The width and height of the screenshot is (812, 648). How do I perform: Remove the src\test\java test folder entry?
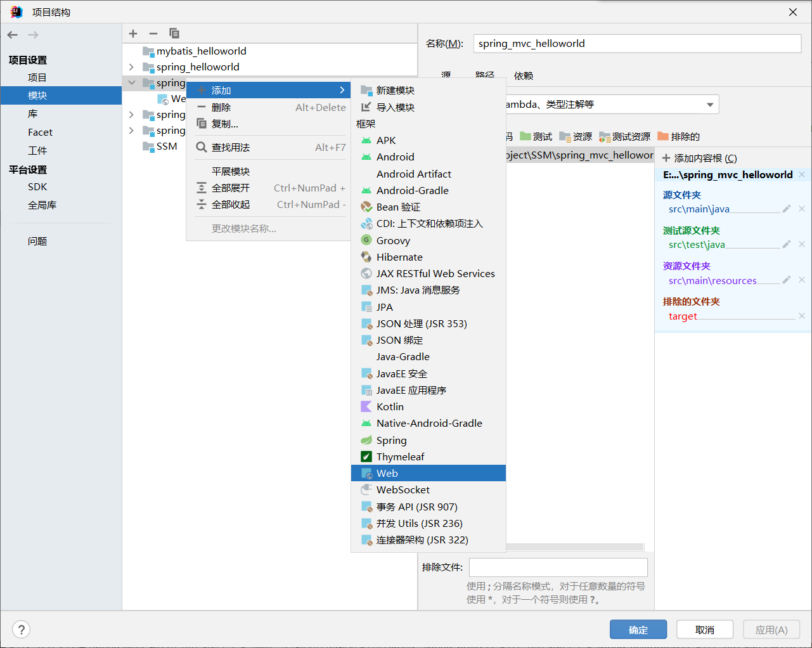[x=802, y=244]
